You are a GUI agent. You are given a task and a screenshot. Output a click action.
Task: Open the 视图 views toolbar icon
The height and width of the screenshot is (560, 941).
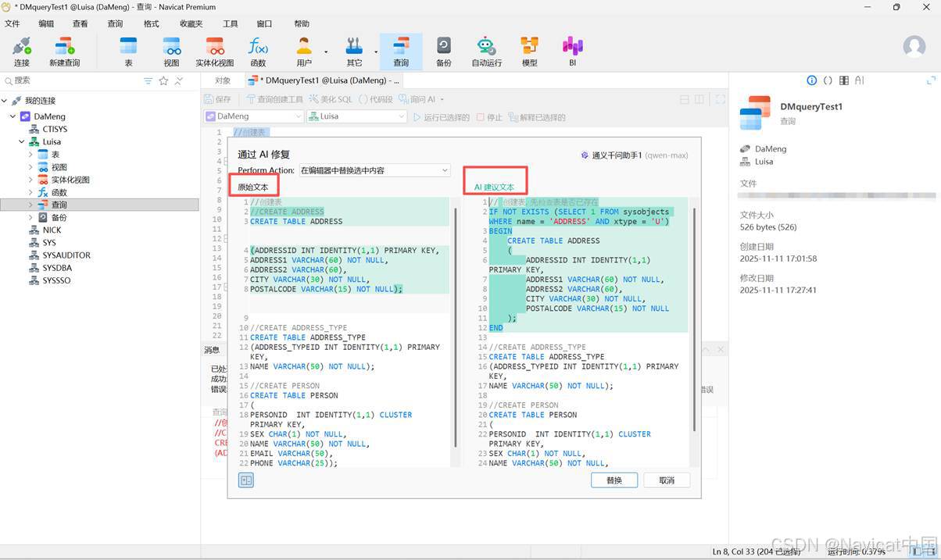(171, 52)
